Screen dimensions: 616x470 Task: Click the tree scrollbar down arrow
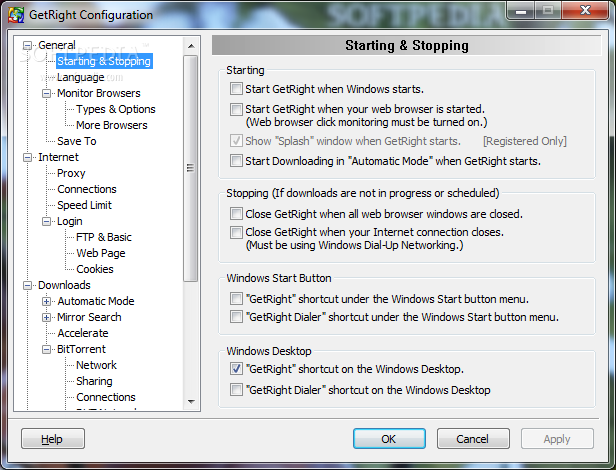pyautogui.click(x=191, y=402)
